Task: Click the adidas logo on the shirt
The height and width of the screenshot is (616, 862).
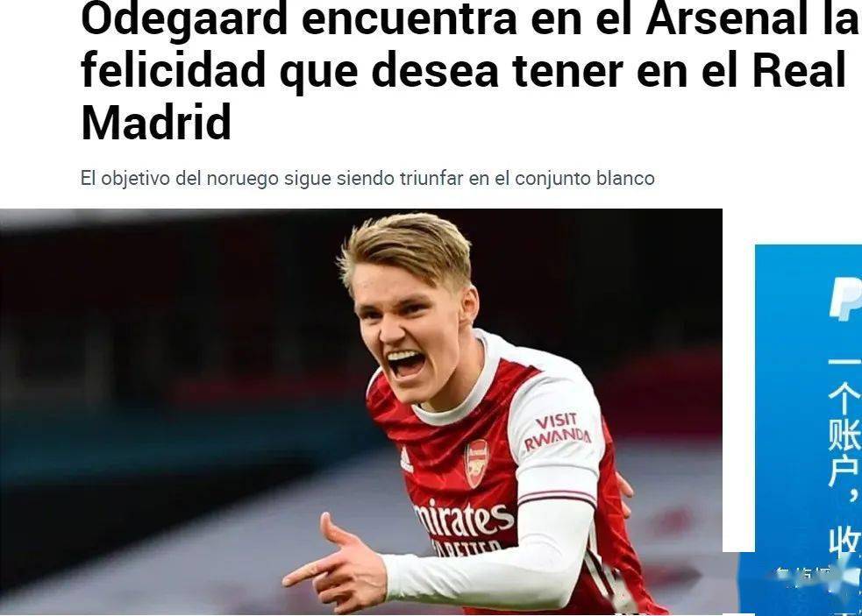Action: click(406, 460)
